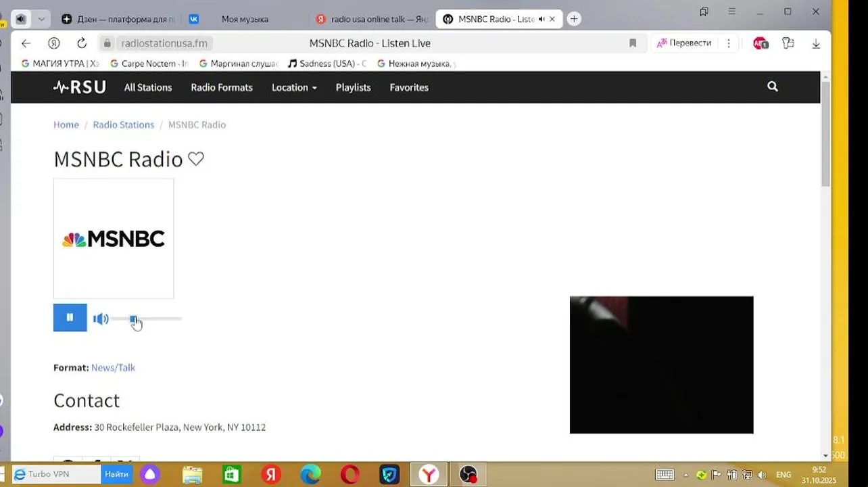The image size is (868, 487).
Task: Open the downloads arrow icon
Action: click(816, 43)
